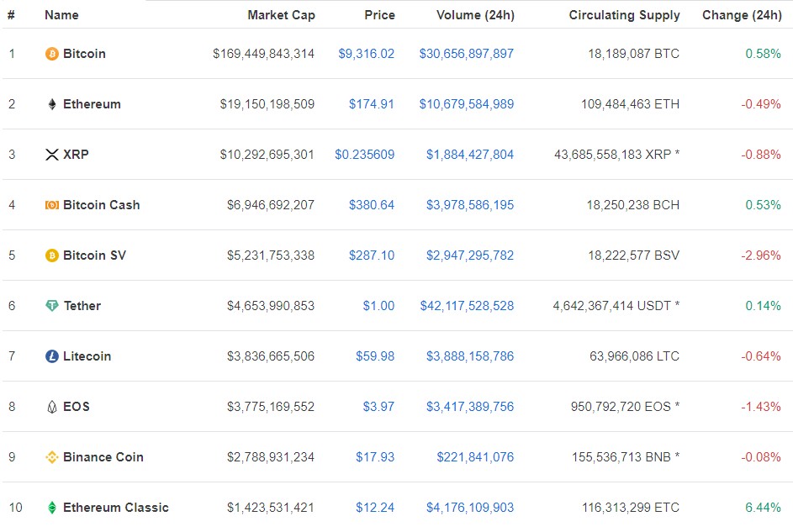The image size is (793, 532).
Task: Click Bitcoin Cash price $380.64
Action: click(371, 205)
